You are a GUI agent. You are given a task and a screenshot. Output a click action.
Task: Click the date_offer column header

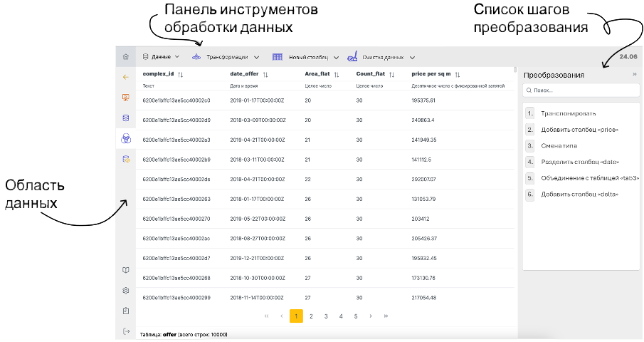(244, 74)
